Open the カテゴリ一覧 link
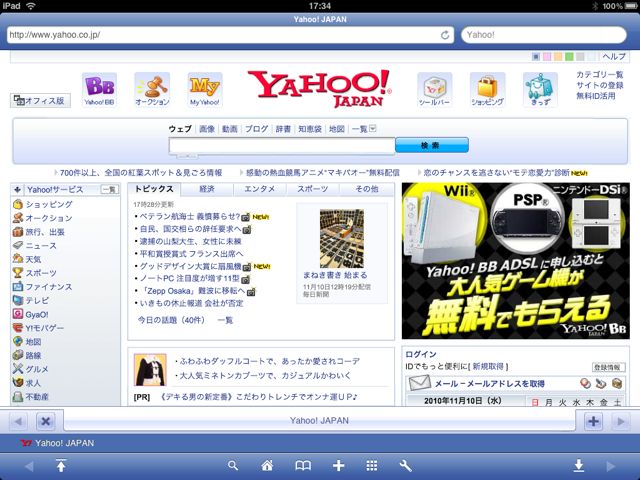Image resolution: width=640 pixels, height=480 pixels. pyautogui.click(x=600, y=74)
